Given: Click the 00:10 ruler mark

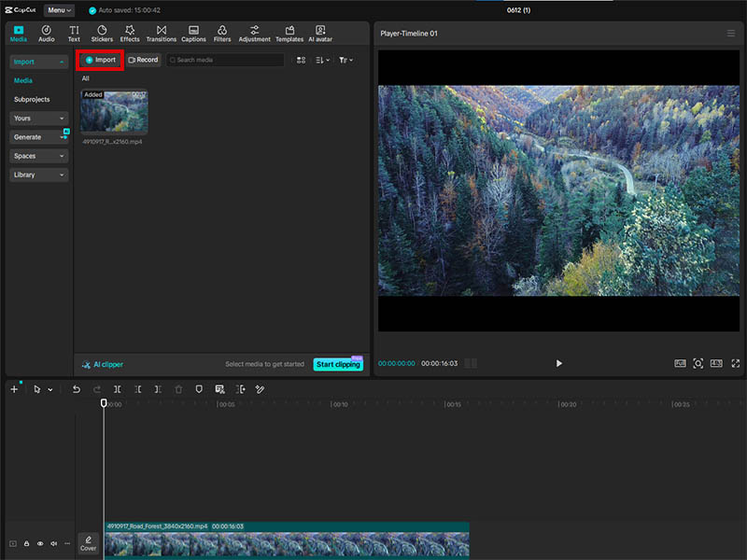Looking at the screenshot, I should pyautogui.click(x=340, y=404).
